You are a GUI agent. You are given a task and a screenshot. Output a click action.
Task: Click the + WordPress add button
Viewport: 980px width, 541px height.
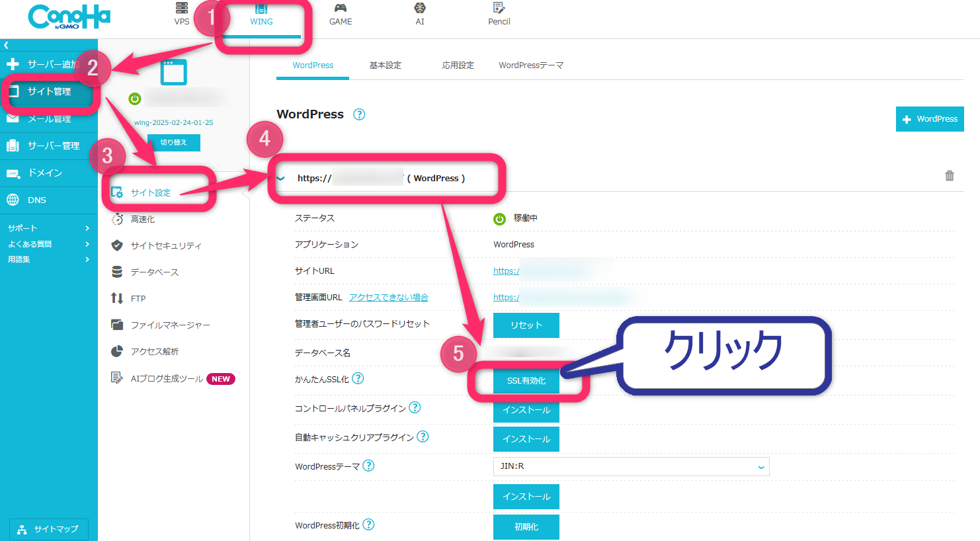coord(930,119)
